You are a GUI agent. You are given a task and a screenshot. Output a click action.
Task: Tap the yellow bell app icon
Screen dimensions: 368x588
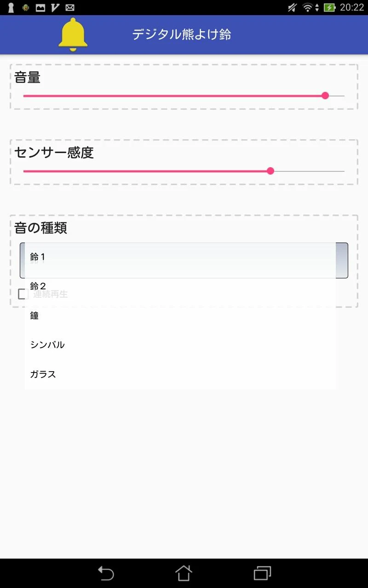click(73, 34)
